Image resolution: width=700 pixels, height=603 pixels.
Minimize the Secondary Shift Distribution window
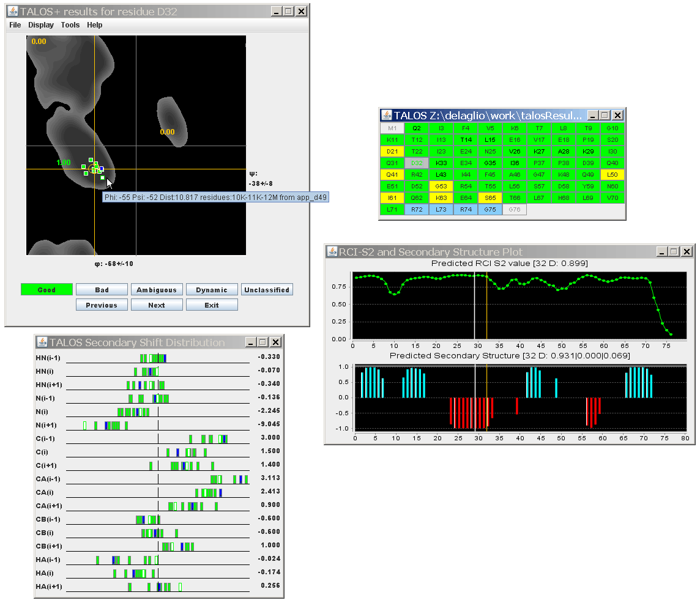tap(251, 342)
